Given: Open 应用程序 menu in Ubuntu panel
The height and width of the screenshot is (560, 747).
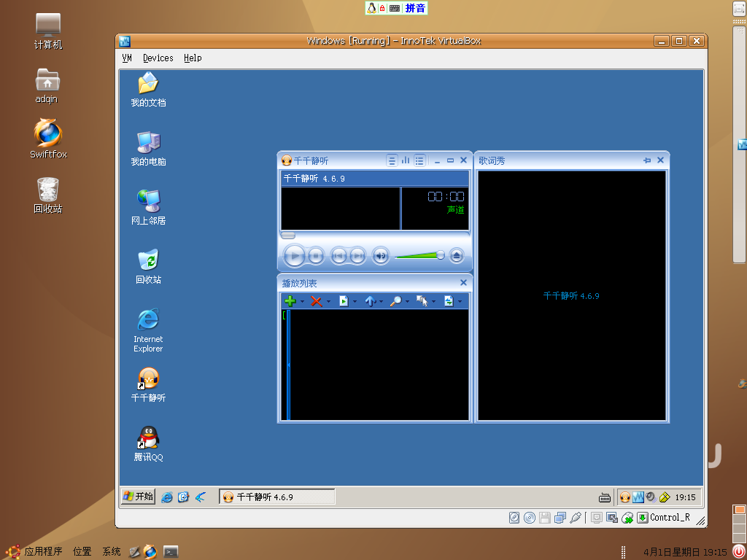Looking at the screenshot, I should click(43, 551).
